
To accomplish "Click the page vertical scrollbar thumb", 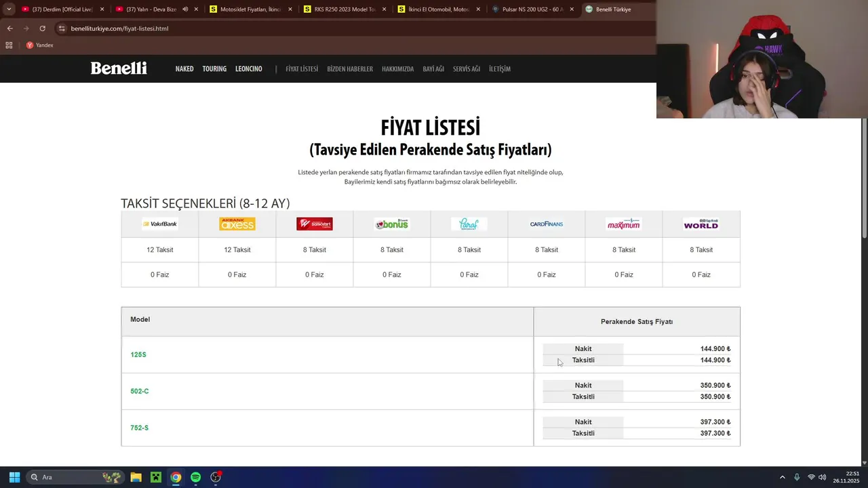I will coord(864,178).
